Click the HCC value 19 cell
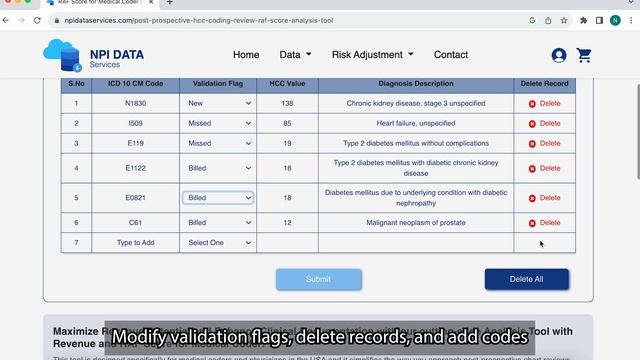This screenshot has width=640, height=360. click(x=287, y=143)
